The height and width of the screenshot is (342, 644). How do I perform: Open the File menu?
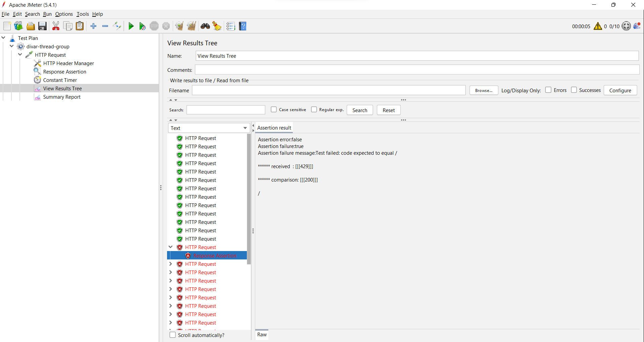(x=5, y=14)
